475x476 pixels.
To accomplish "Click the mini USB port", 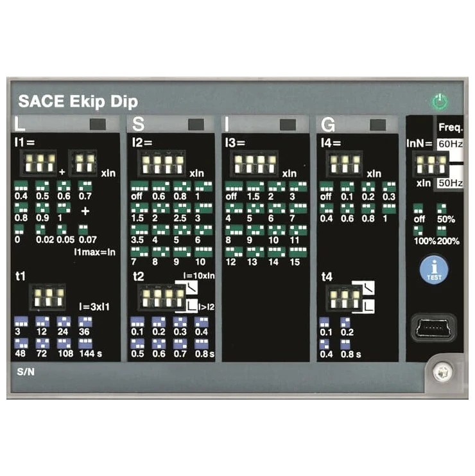I will (x=433, y=328).
